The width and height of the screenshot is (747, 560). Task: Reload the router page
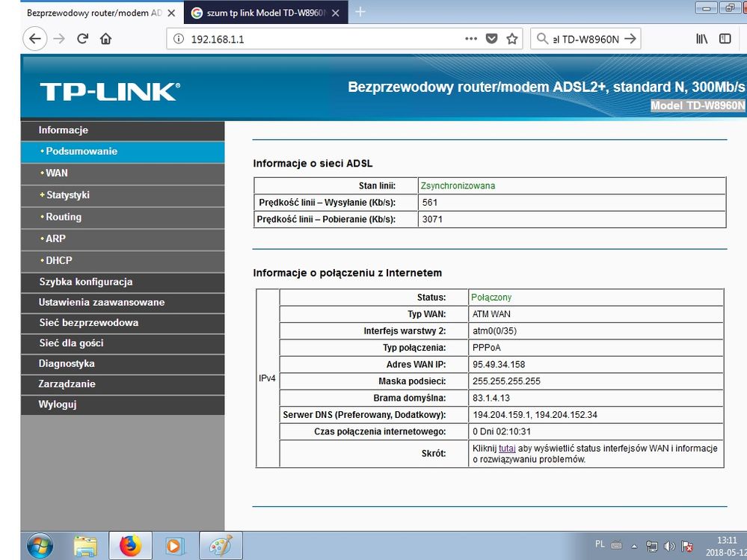pos(83,39)
